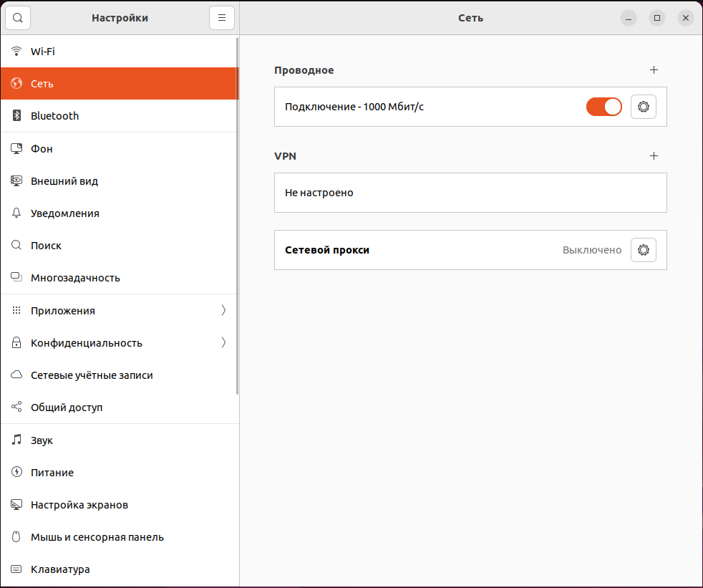Expand the Конфиденциальность submenu chevron

[223, 343]
